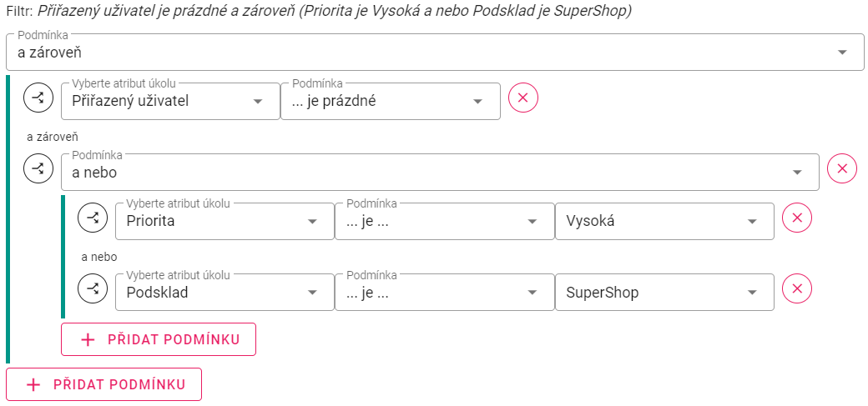Click the inner Přidat podmínku button
Image resolution: width=868 pixels, height=406 pixels.
pyautogui.click(x=159, y=339)
